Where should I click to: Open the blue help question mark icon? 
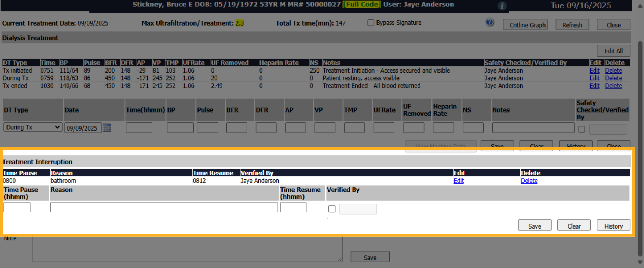(490, 22)
